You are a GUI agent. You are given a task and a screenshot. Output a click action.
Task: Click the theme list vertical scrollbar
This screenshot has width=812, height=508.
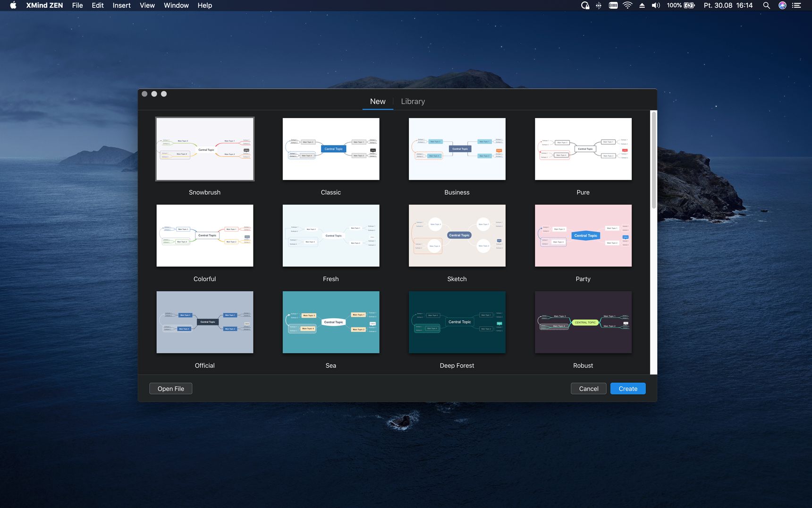pos(654,161)
